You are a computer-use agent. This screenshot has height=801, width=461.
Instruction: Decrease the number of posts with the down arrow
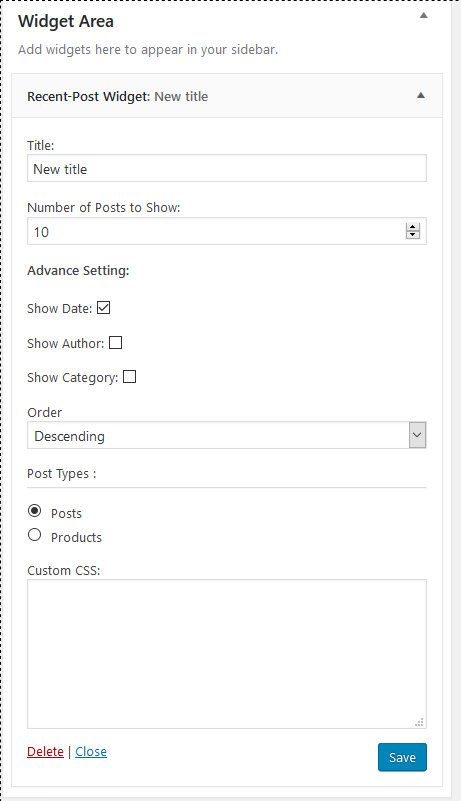[x=412, y=234]
